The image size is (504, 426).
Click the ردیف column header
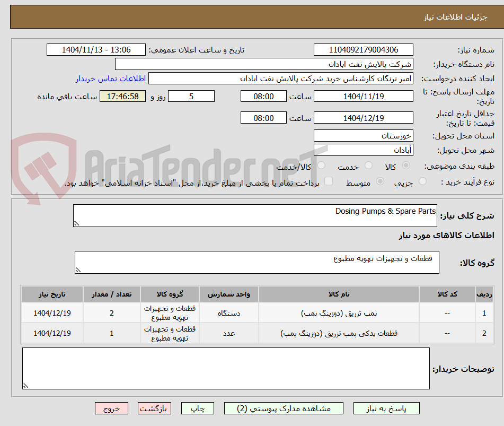pyautogui.click(x=484, y=294)
